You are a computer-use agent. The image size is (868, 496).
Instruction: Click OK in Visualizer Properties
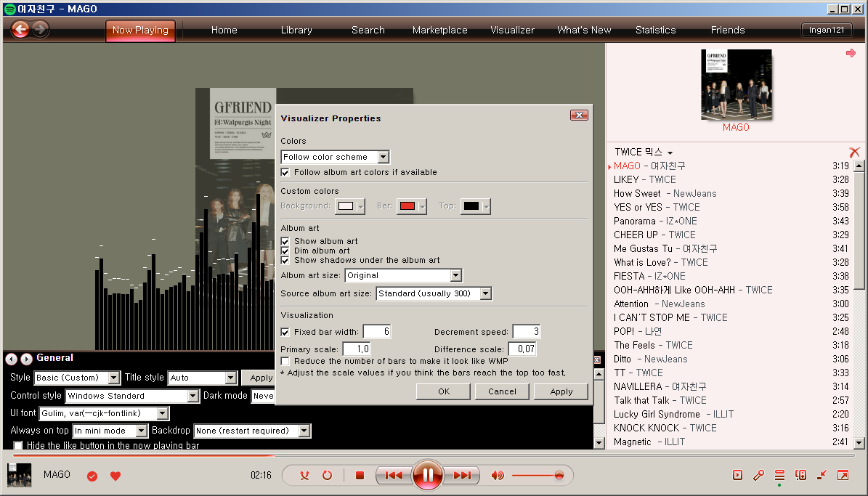click(x=443, y=391)
